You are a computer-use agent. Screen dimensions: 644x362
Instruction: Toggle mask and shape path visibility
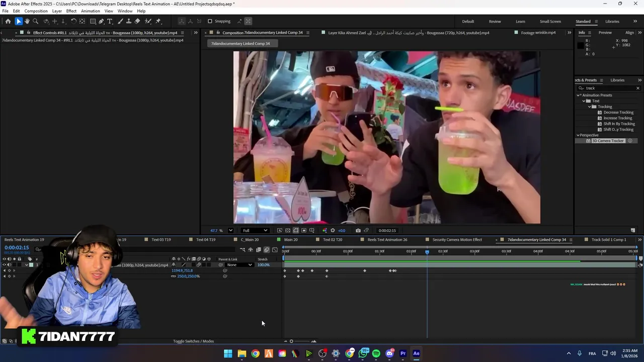[x=296, y=230]
